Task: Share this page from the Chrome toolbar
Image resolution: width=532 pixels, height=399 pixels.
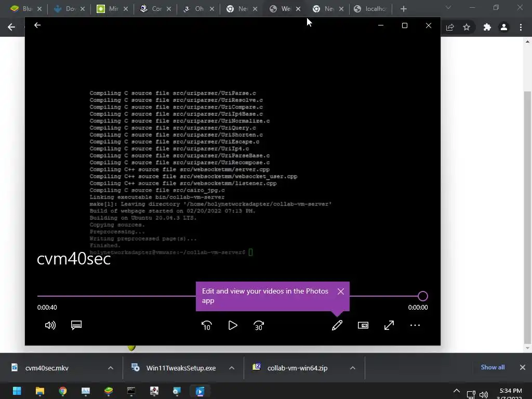Action: (450, 27)
